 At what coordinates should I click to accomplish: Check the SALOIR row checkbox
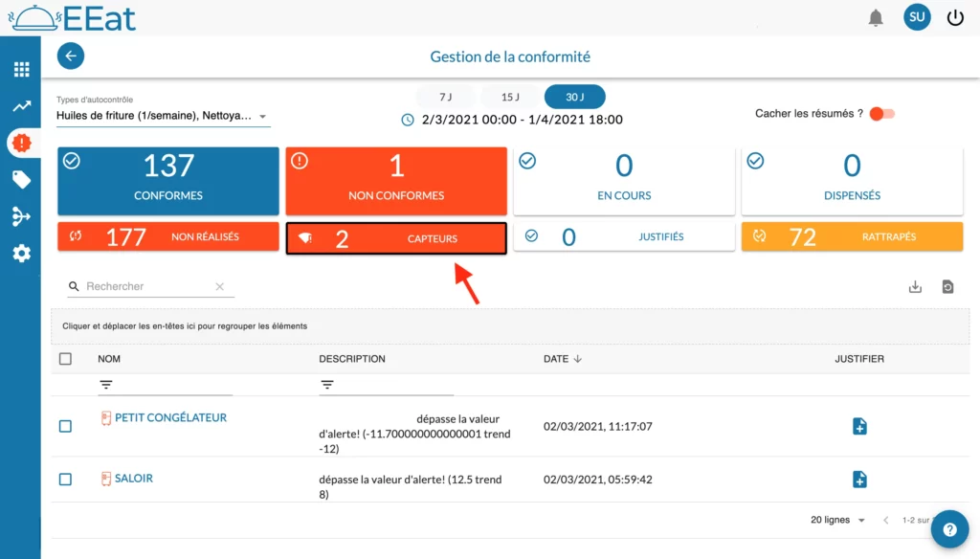[65, 480]
